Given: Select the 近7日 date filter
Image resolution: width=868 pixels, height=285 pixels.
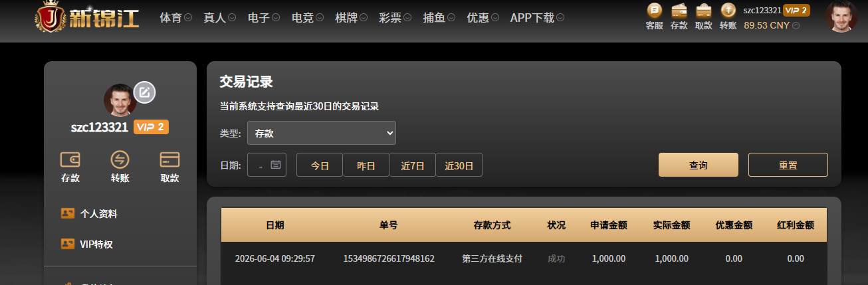Looking at the screenshot, I should (x=413, y=165).
